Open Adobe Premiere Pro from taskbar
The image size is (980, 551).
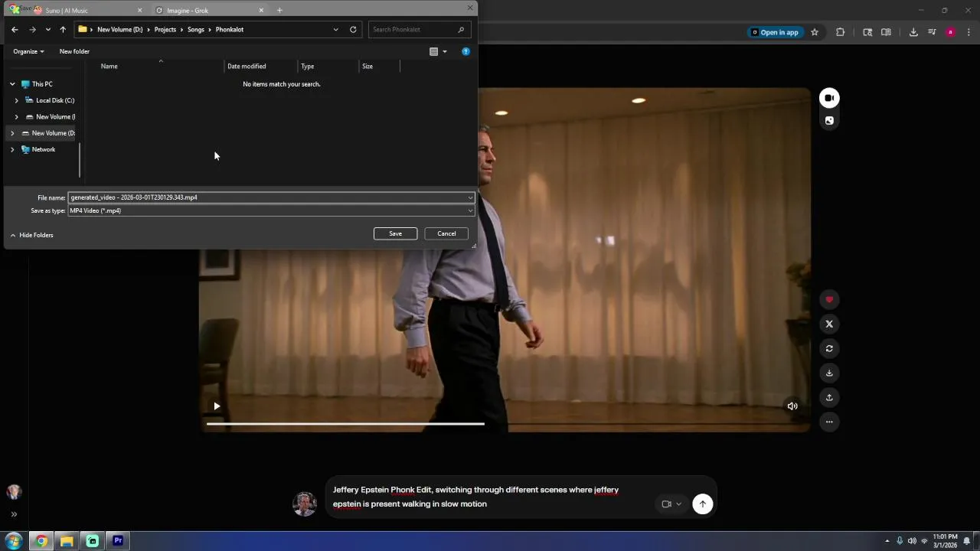pos(118,541)
